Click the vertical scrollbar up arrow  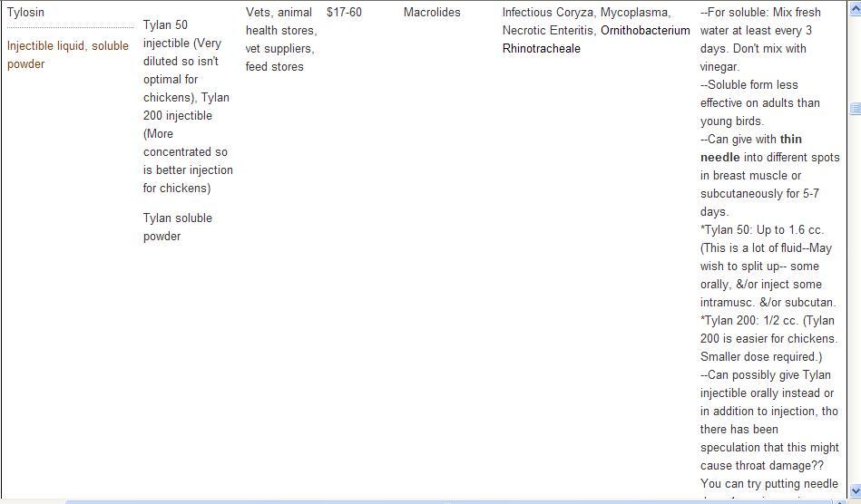(x=855, y=10)
